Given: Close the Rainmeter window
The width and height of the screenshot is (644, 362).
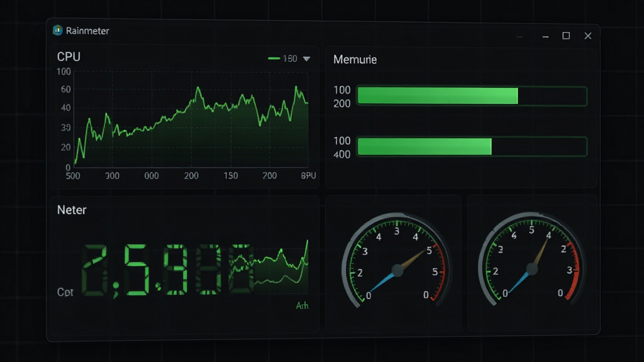Looking at the screenshot, I should point(588,36).
